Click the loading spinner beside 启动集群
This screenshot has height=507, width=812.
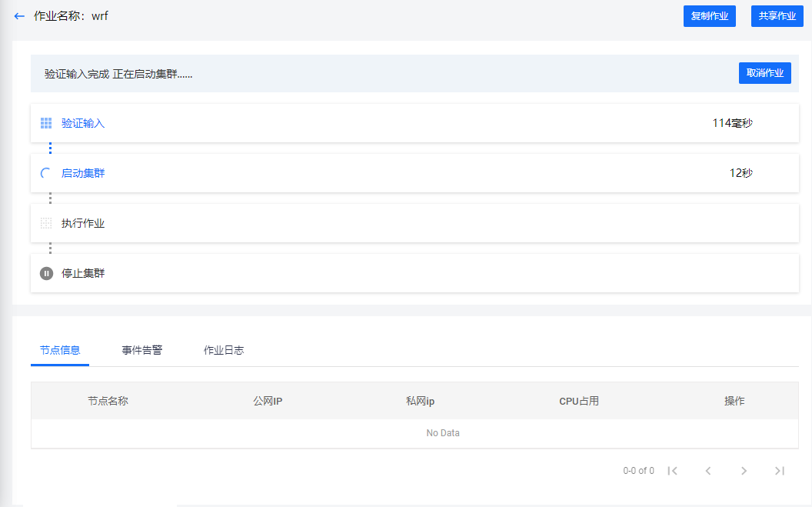click(x=46, y=173)
